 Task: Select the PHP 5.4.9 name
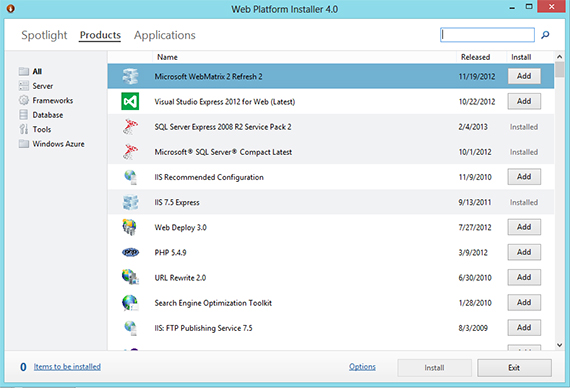170,252
